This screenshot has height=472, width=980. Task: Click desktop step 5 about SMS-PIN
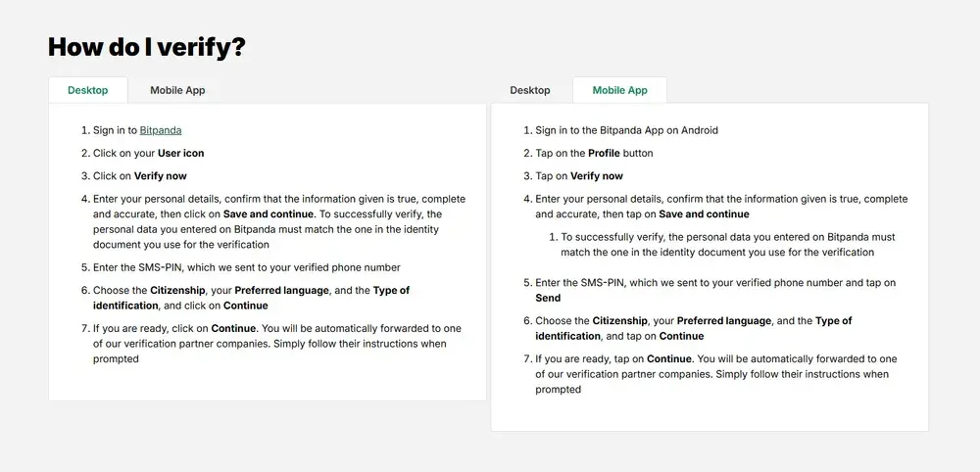247,267
